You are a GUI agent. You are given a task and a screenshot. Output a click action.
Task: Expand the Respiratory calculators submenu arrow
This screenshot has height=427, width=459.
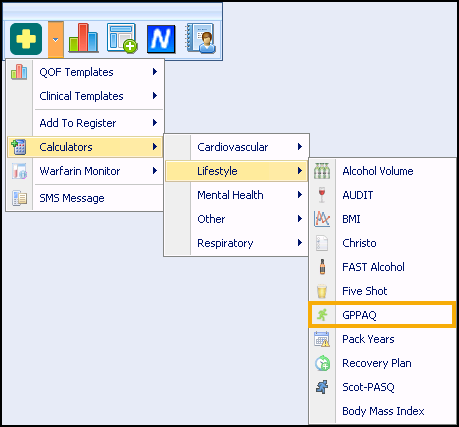(300, 243)
